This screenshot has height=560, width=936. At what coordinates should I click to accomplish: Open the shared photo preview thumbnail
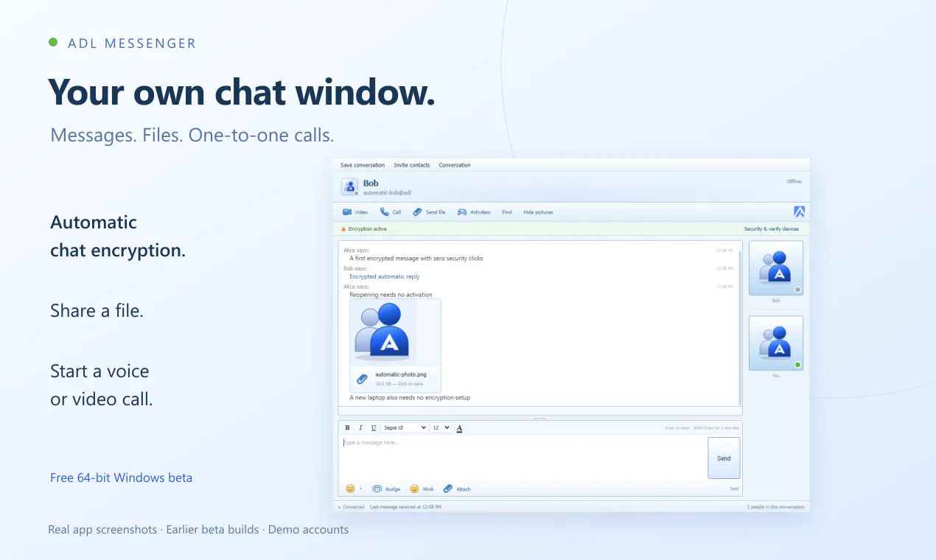tap(383, 332)
